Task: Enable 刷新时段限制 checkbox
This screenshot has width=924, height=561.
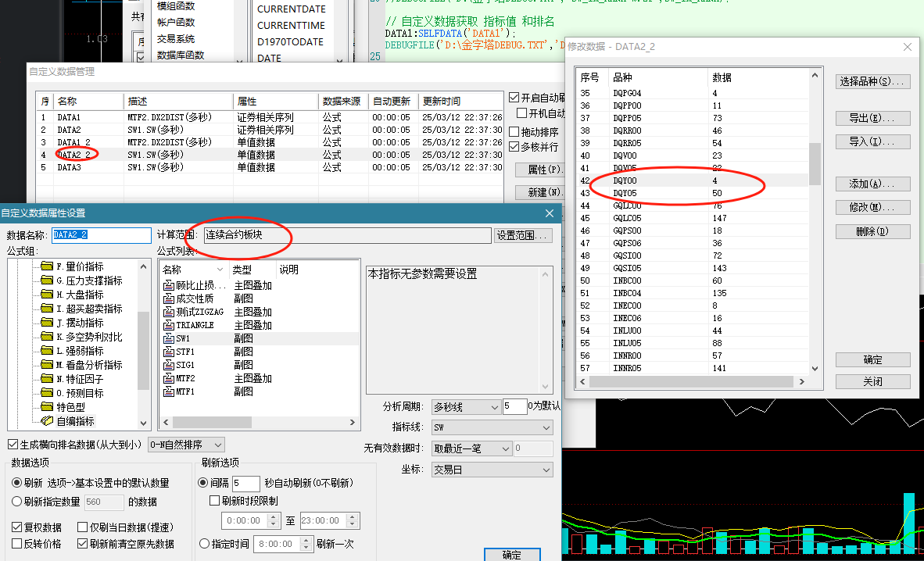Action: point(215,501)
